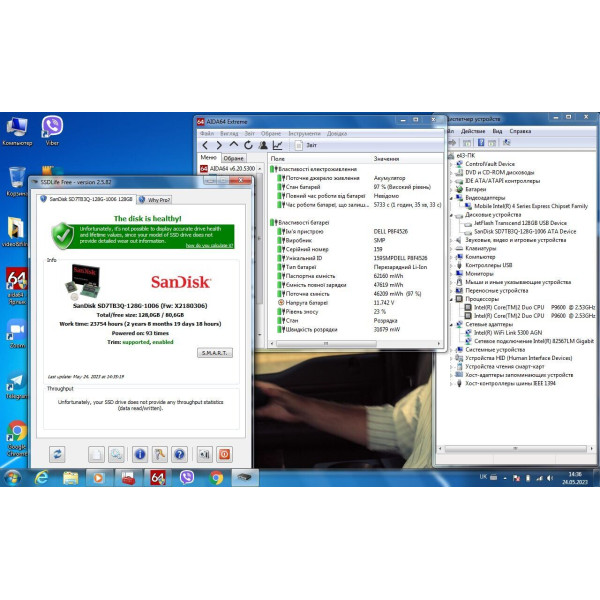
Task: Switch to Обране tab in AIDA64
Action: [x=233, y=158]
